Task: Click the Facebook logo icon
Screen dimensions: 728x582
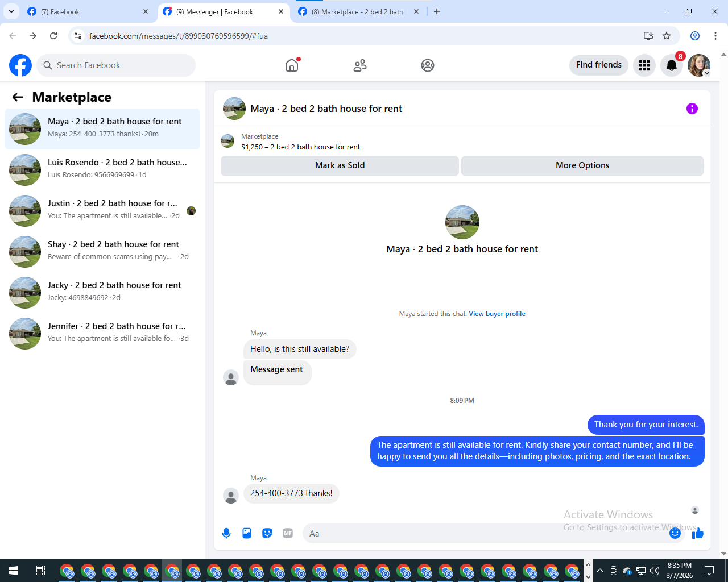Action: click(x=20, y=65)
